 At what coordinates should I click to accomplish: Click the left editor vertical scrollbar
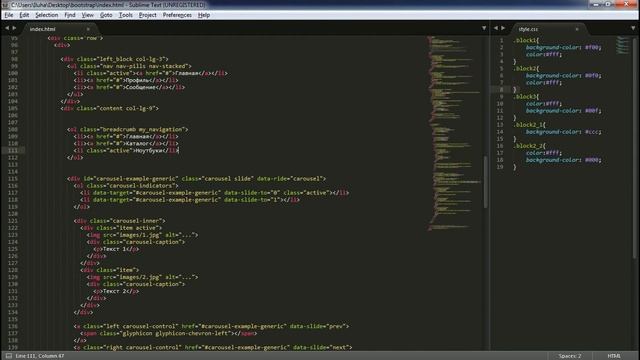[x=486, y=182]
